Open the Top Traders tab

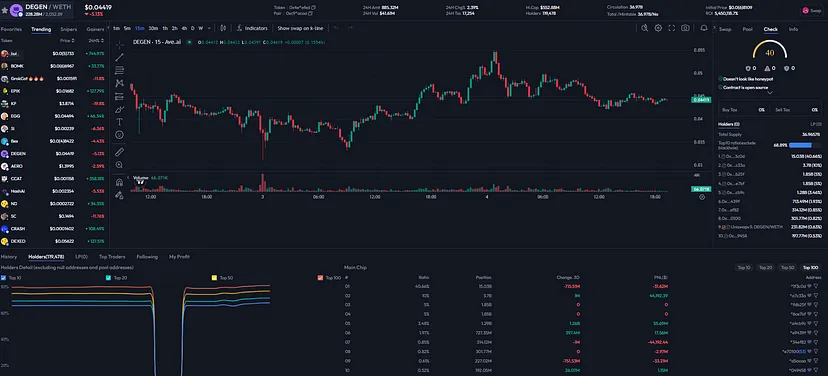pyautogui.click(x=112, y=257)
